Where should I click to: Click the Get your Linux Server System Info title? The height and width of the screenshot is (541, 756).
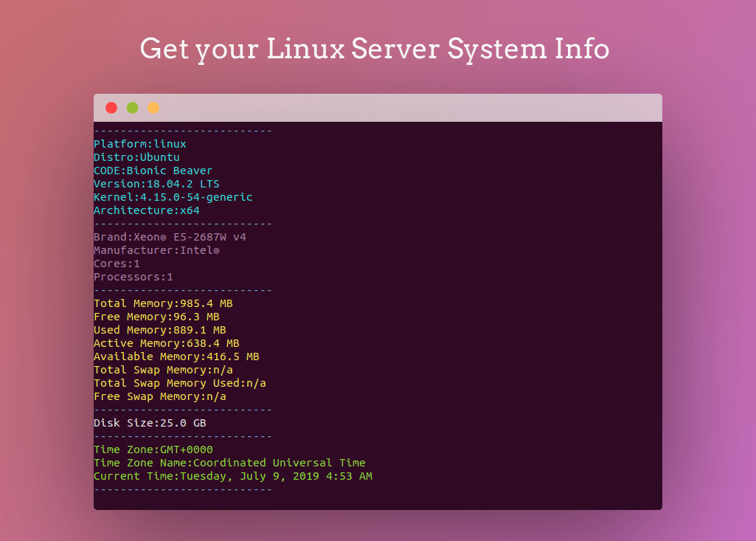pos(375,49)
